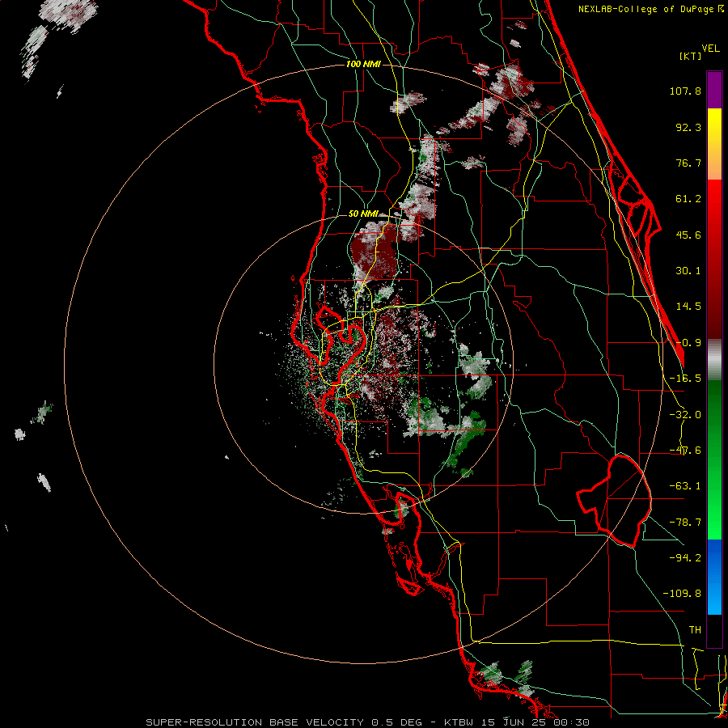Select the -109.8 velocity scale value
Screen dimensions: 728x728
coord(682,594)
